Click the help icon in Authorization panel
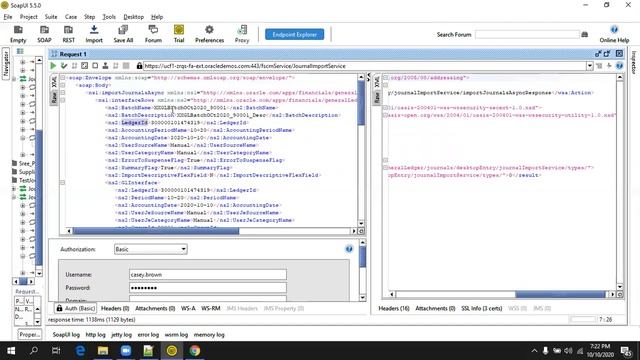The width and height of the screenshot is (640, 360). [x=349, y=249]
